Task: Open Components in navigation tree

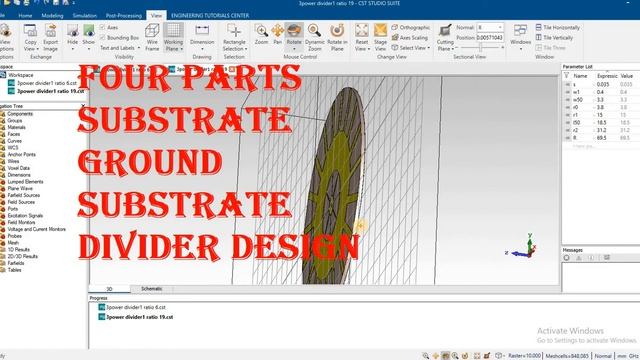Action: pos(20,114)
